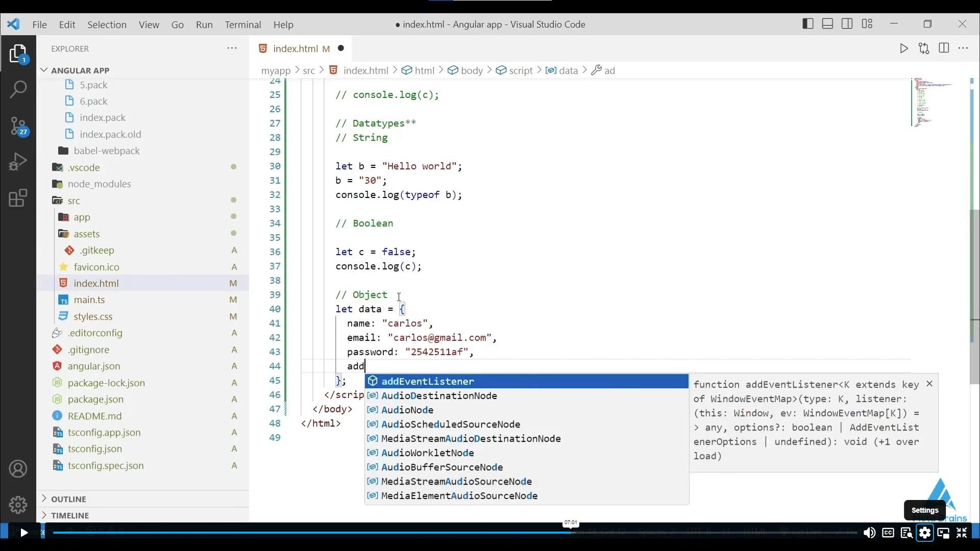Expand the babel-webpack folder

(143, 151)
